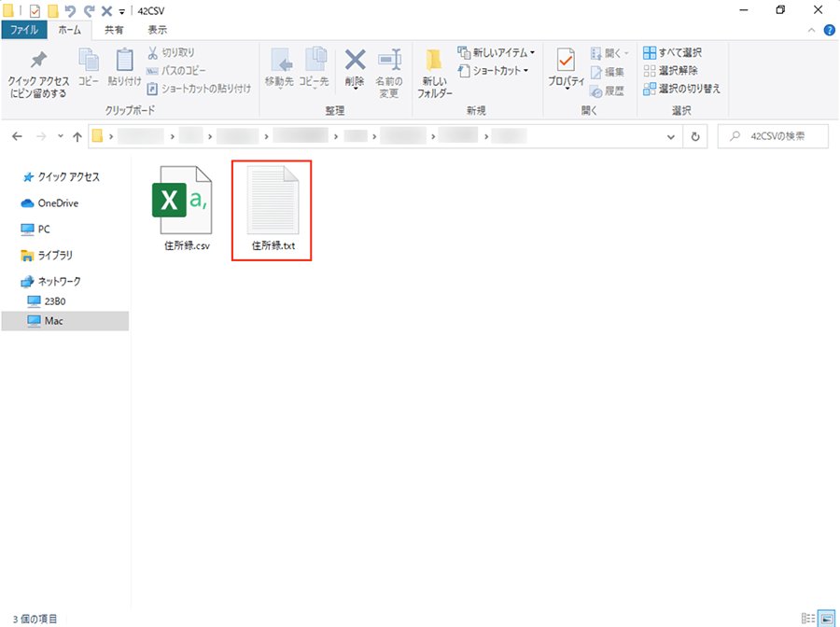This screenshot has height=627, width=840.
Task: Click Undo in quick access toolbar
Action: (70, 10)
